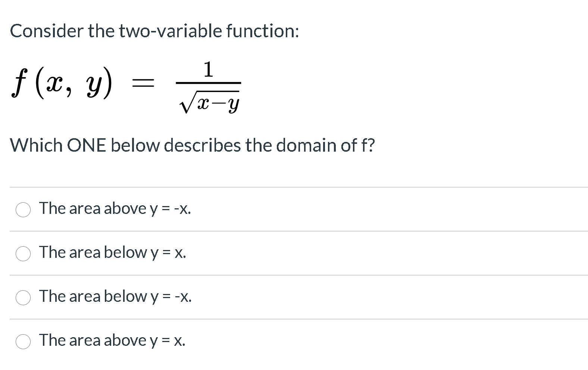The height and width of the screenshot is (370, 588).
Task: Select the radio button for 'The area above y = x'
Action: pyautogui.click(x=23, y=341)
